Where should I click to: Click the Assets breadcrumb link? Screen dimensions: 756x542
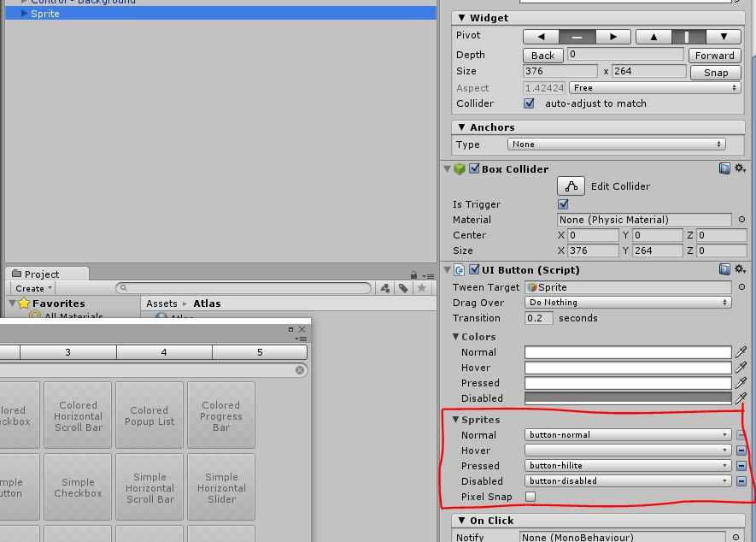click(161, 303)
